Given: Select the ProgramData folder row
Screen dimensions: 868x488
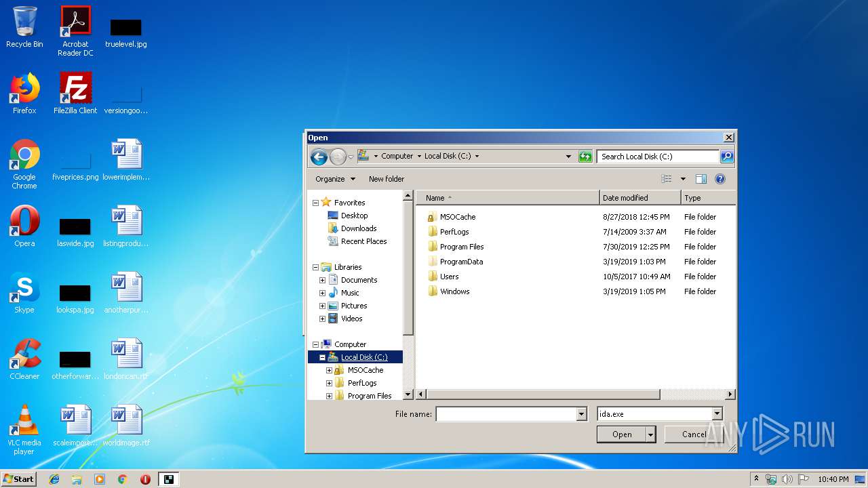Looking at the screenshot, I should coord(461,262).
